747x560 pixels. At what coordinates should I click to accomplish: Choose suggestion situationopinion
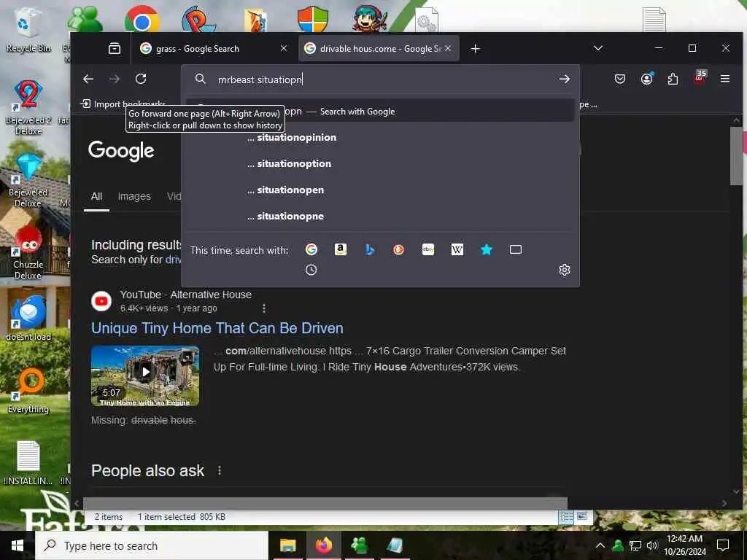(380, 138)
